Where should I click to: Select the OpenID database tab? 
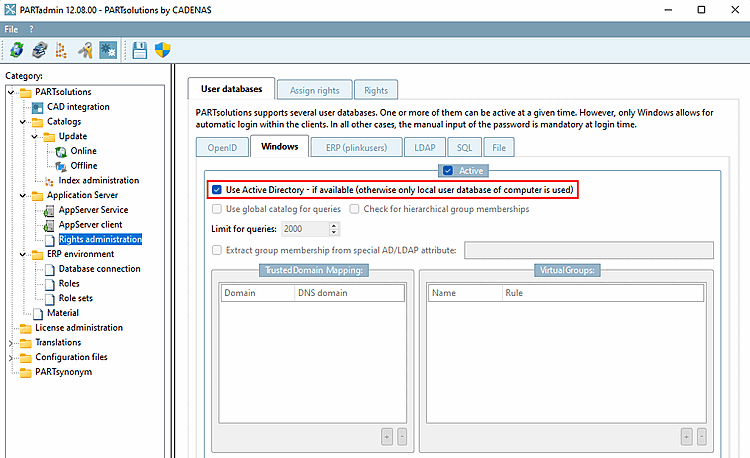(x=222, y=147)
